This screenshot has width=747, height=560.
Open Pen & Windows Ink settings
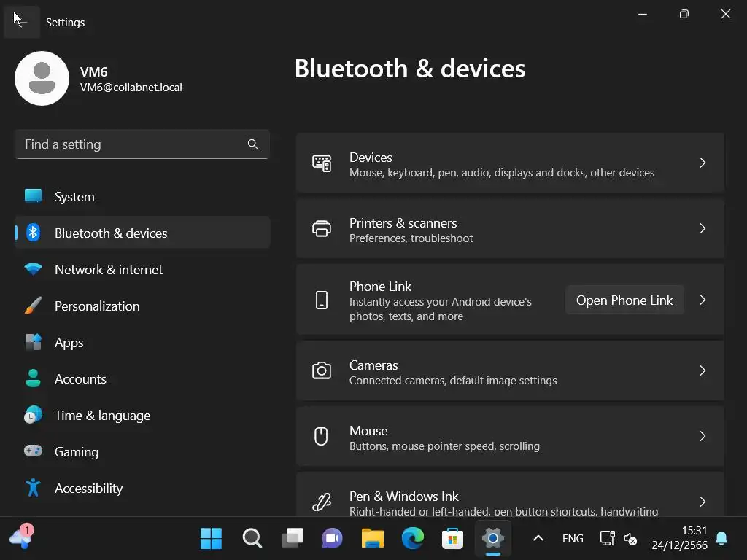click(510, 494)
